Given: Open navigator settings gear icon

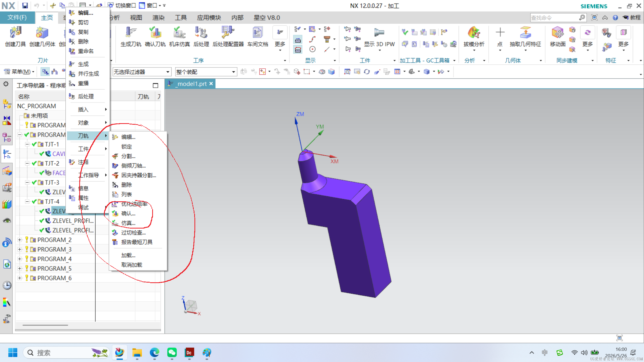Looking at the screenshot, I should click(6, 84).
